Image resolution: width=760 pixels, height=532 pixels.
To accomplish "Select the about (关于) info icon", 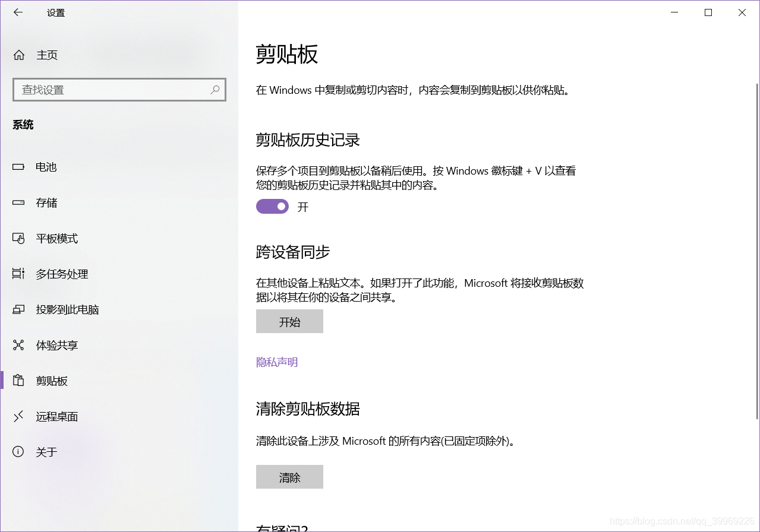I will coord(18,452).
